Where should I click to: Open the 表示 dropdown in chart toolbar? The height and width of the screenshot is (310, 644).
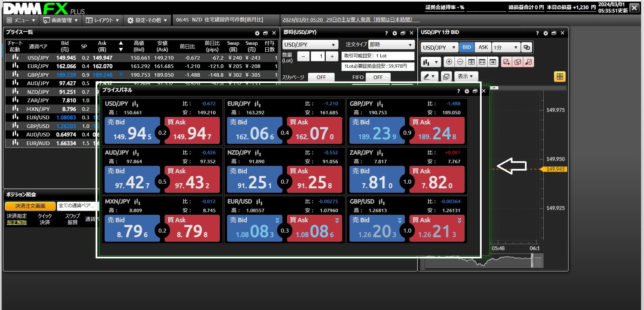coord(466,76)
